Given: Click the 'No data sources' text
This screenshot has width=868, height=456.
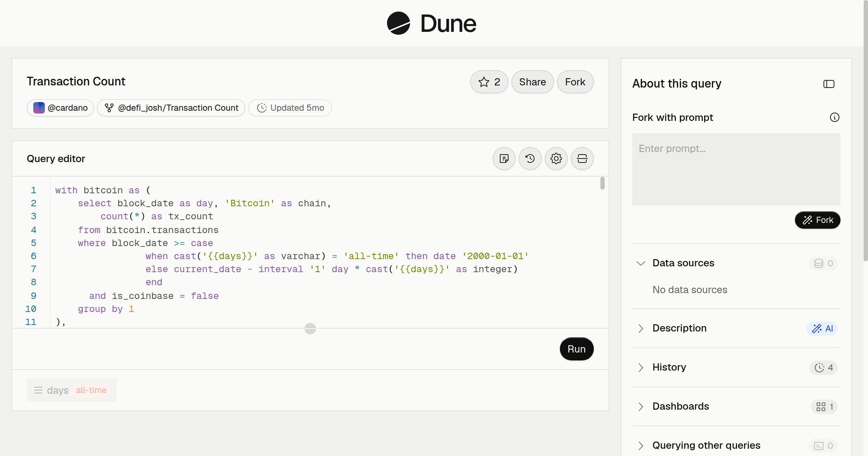Looking at the screenshot, I should click(x=690, y=290).
